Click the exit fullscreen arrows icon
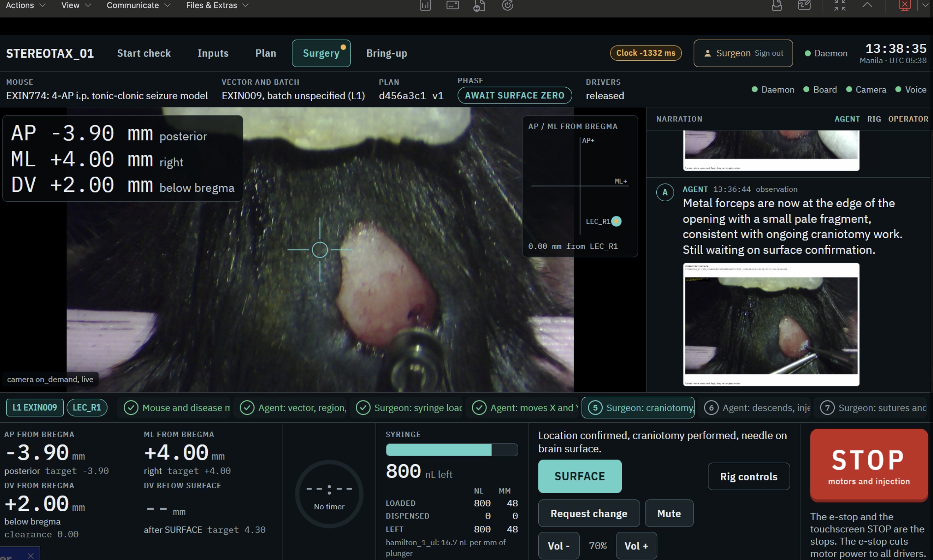Image resolution: width=933 pixels, height=560 pixels. (x=840, y=5)
